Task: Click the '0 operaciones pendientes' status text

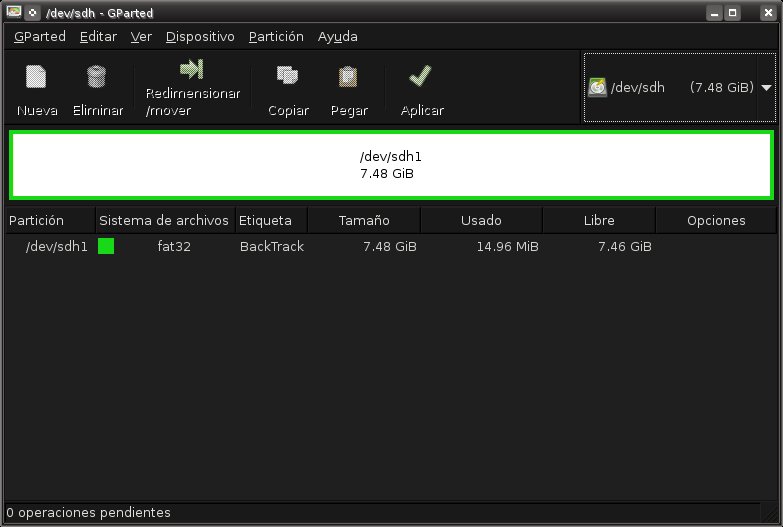Action: [x=88, y=513]
